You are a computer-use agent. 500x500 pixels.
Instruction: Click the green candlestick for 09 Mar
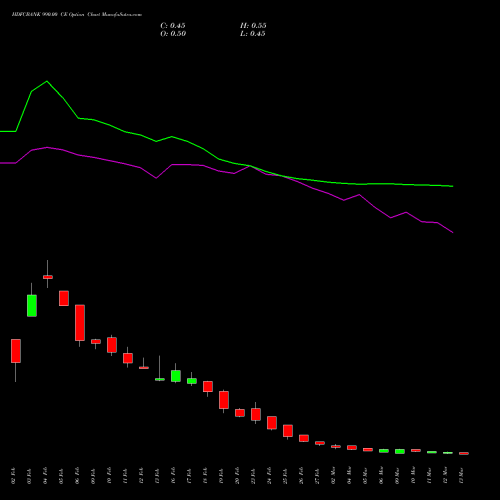[400, 451]
